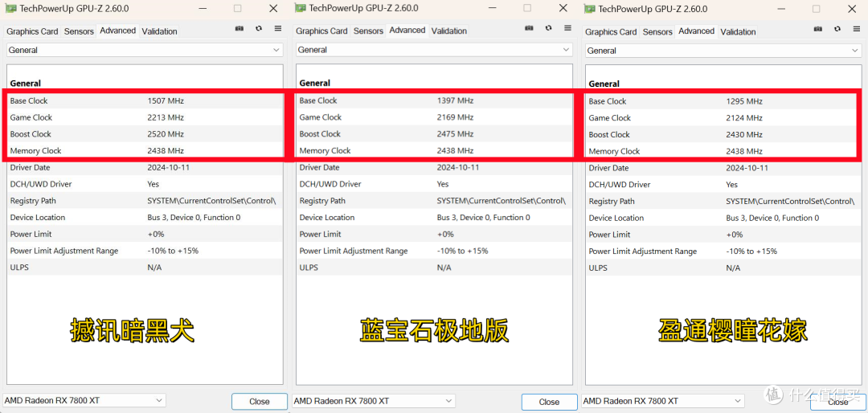Click ULPS row in middle window
The width and height of the screenshot is (868, 413).
[435, 268]
